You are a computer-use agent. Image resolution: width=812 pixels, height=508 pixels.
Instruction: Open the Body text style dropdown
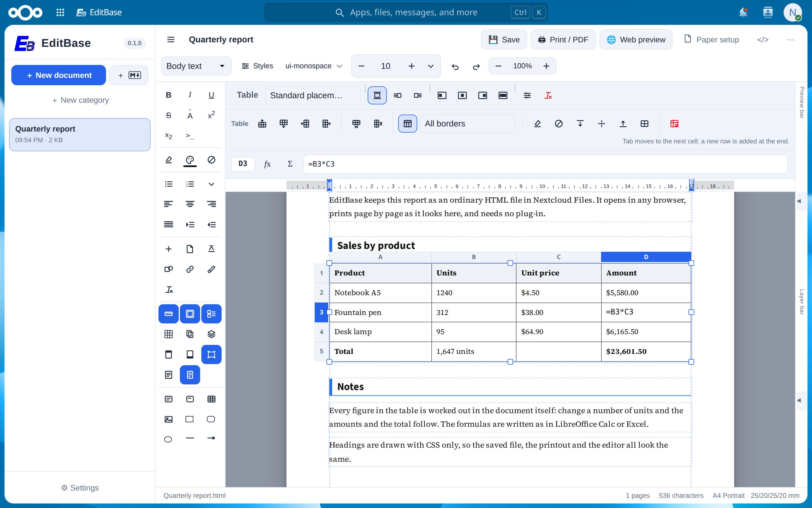tap(196, 66)
